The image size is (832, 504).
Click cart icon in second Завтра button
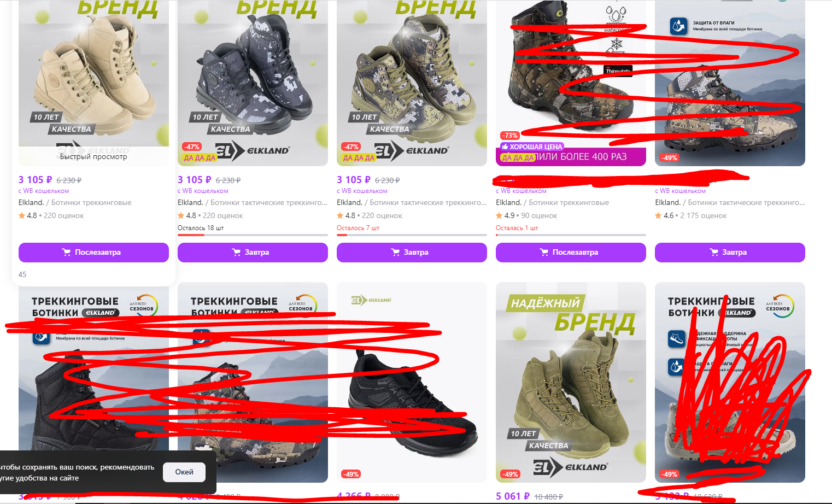tap(395, 253)
